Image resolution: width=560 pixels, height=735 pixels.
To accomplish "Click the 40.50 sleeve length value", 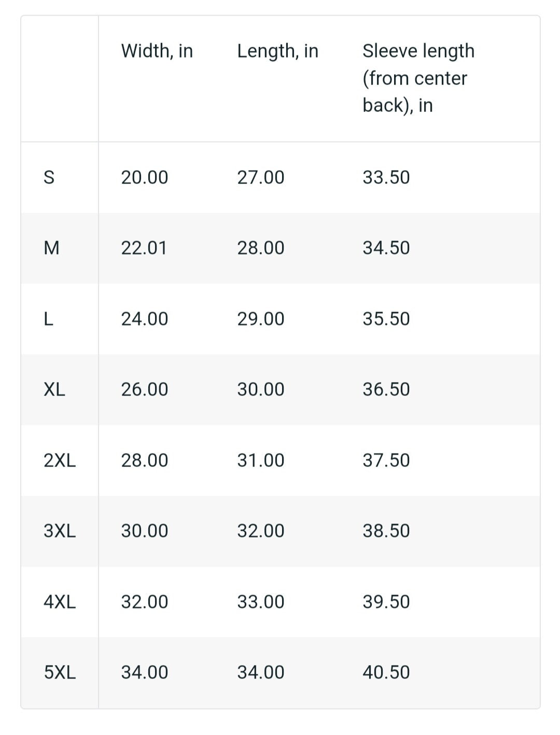I will 386,672.
